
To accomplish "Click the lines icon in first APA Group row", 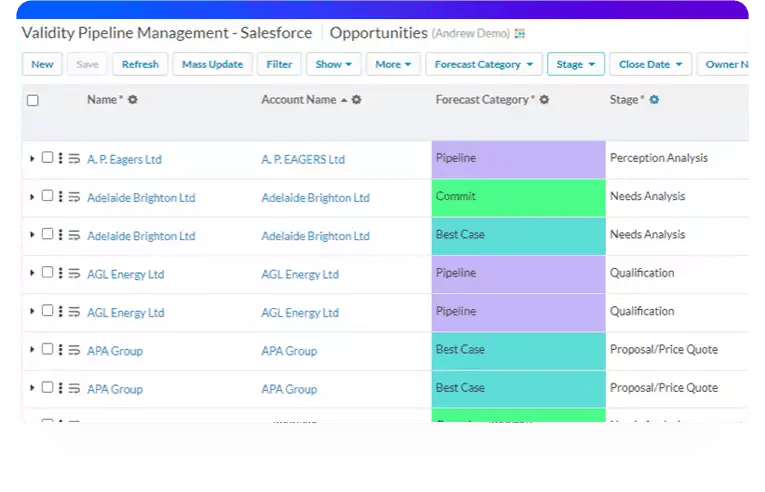I will [x=74, y=350].
